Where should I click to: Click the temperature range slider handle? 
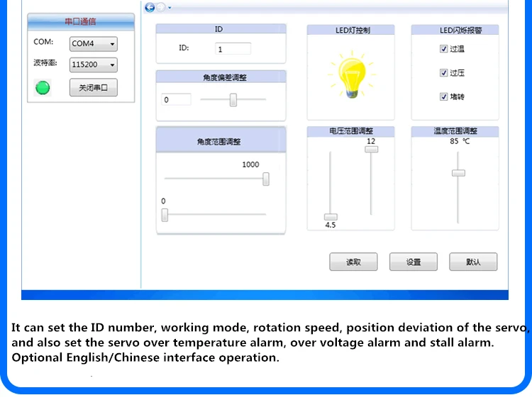click(x=458, y=173)
